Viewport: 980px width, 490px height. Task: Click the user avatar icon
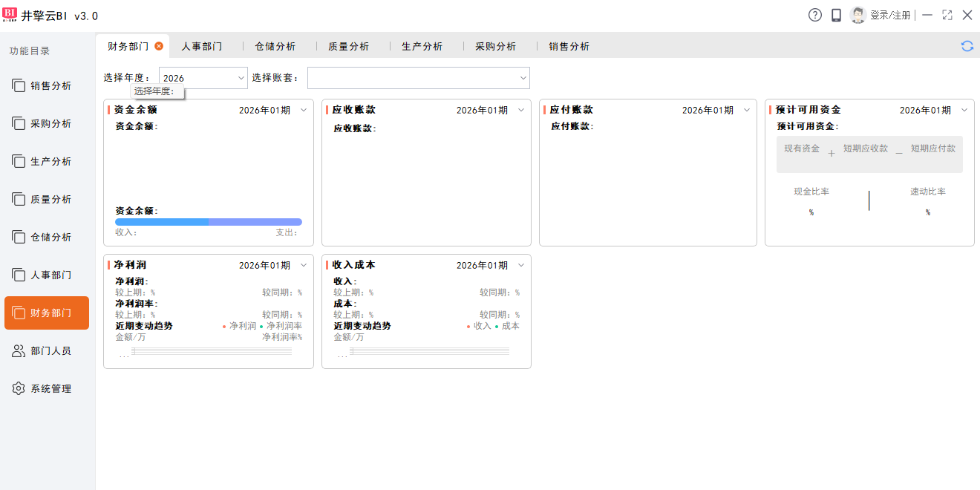coord(857,15)
